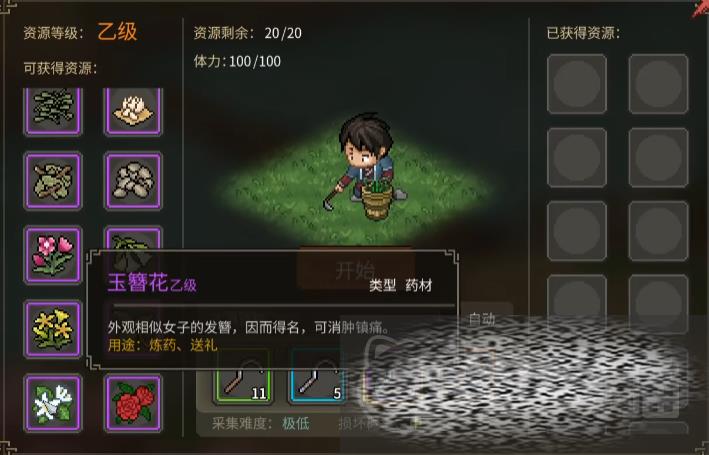Select the yellow flower herb resource

pyautogui.click(x=53, y=329)
